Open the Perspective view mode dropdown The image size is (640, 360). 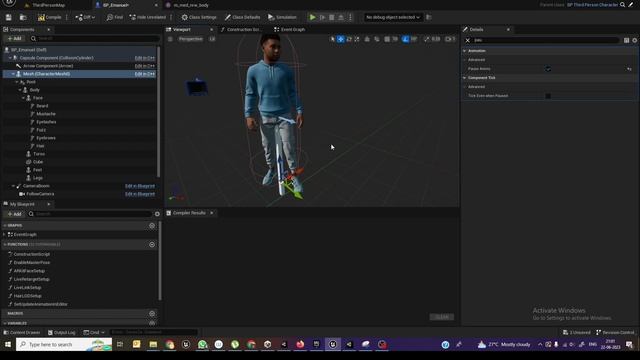coord(190,39)
